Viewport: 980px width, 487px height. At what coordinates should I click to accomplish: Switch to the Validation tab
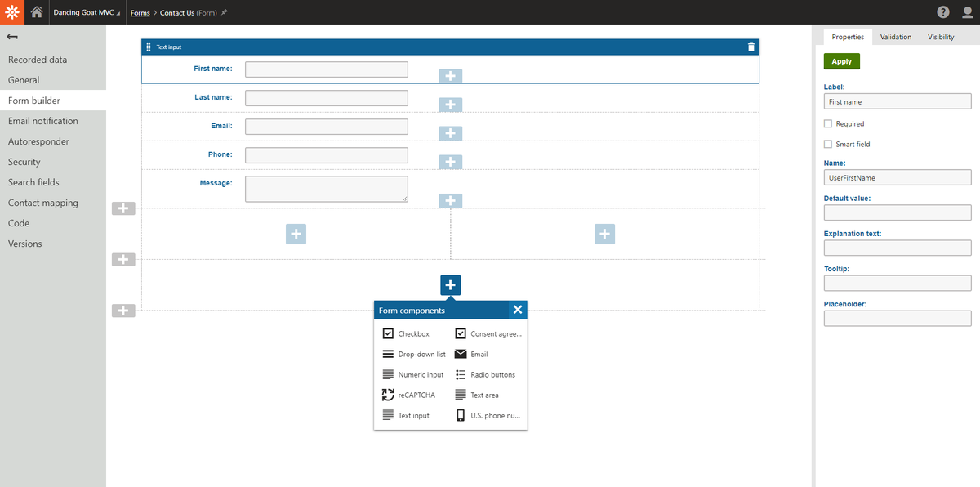click(x=895, y=37)
